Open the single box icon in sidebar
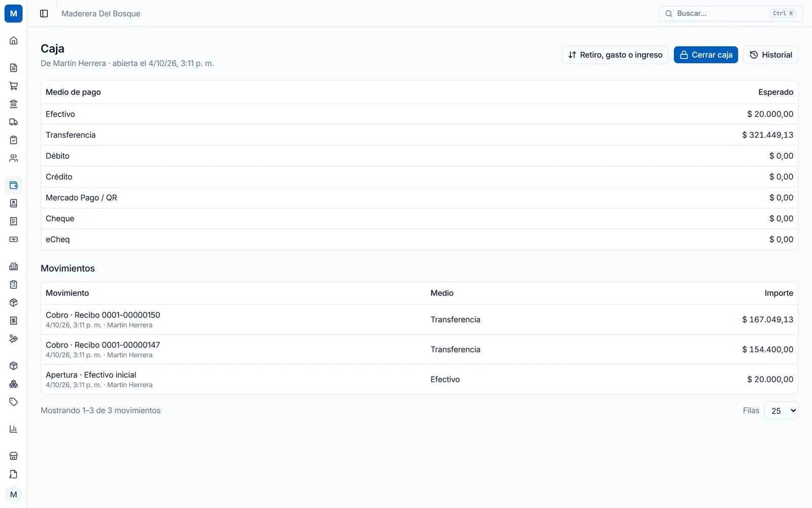 click(x=14, y=366)
